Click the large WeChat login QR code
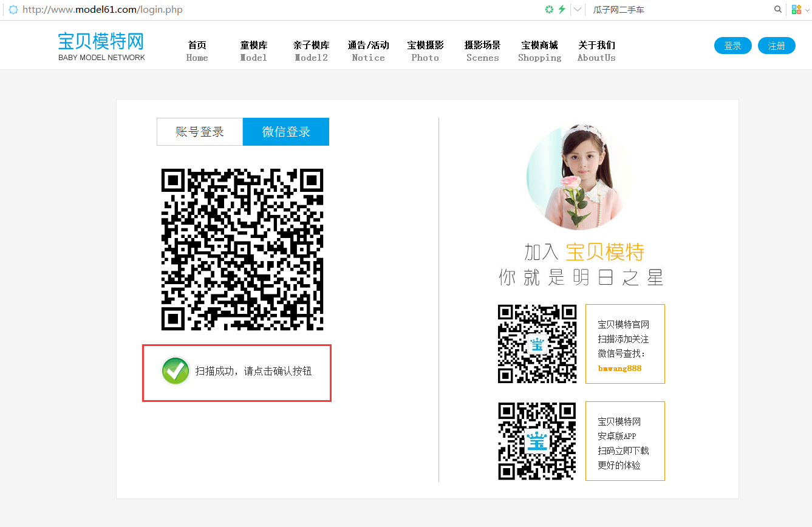 click(242, 250)
